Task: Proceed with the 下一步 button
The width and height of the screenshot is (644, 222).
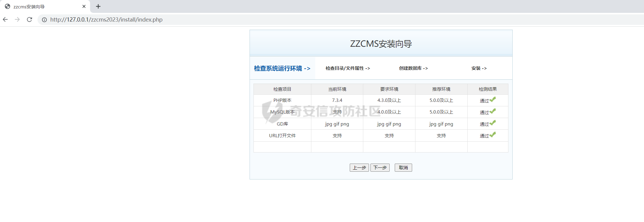Action: pyautogui.click(x=380, y=167)
